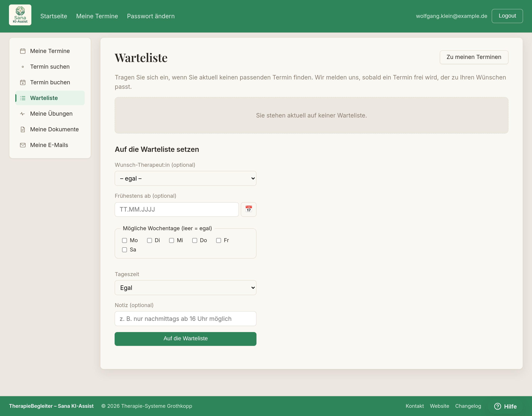Select Meine Übungen in sidebar

[50, 114]
